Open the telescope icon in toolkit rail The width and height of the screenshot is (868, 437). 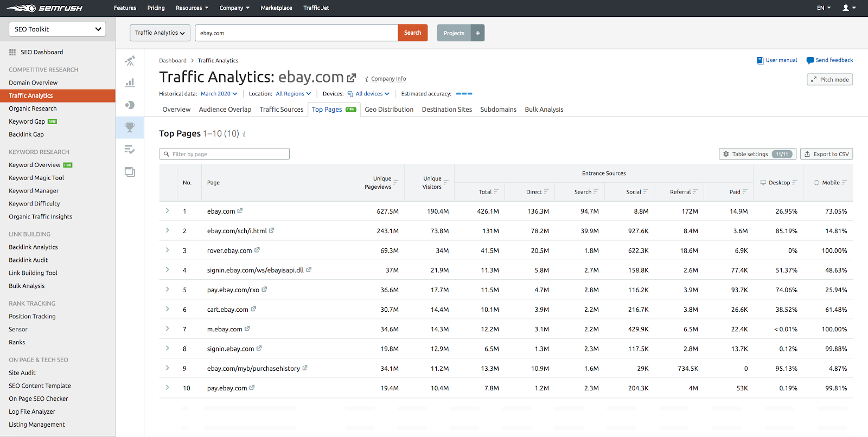130,61
